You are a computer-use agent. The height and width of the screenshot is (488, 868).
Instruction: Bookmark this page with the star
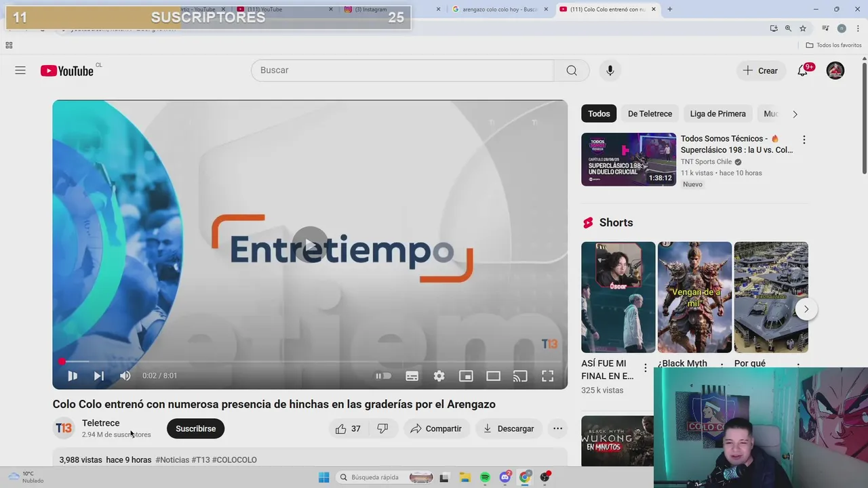click(x=803, y=28)
